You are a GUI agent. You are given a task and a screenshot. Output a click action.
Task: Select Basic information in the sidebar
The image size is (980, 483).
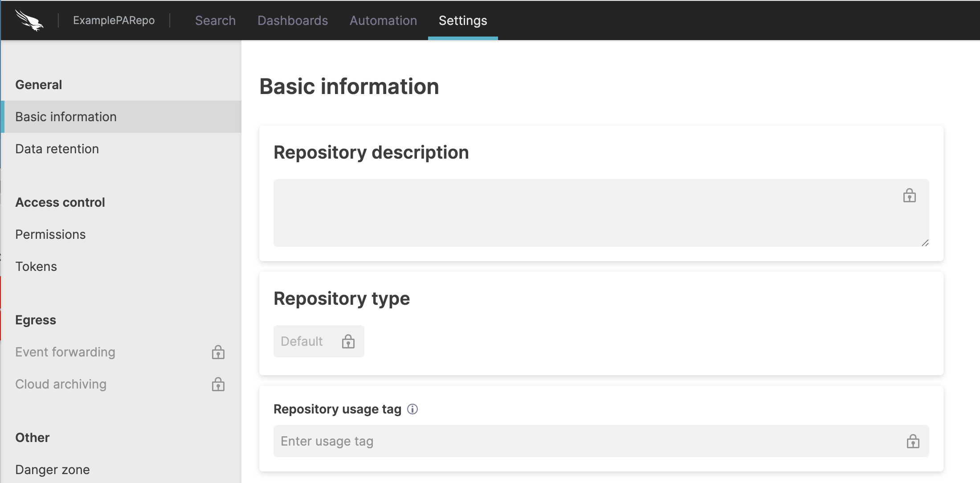point(121,117)
